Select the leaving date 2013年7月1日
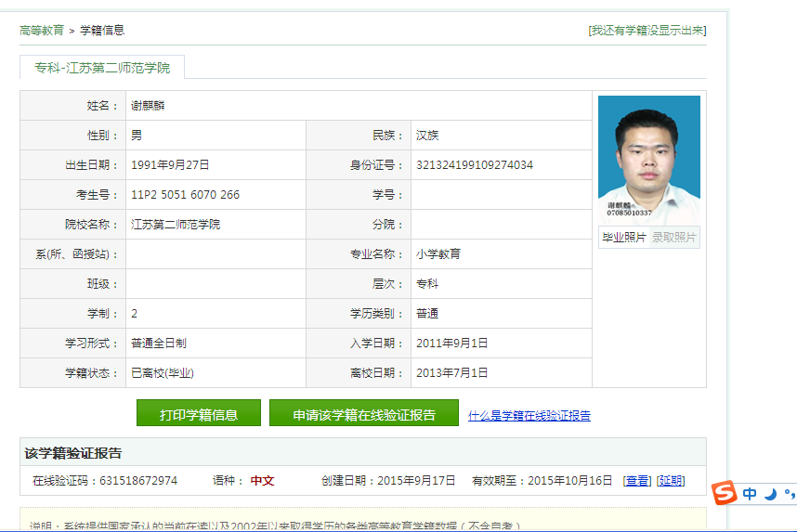The width and height of the screenshot is (797, 532). [x=451, y=373]
